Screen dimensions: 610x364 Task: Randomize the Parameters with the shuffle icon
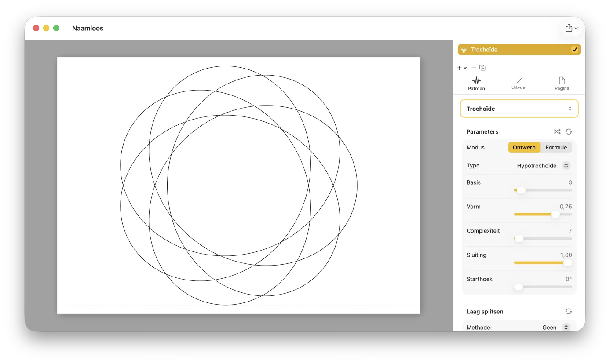click(557, 131)
